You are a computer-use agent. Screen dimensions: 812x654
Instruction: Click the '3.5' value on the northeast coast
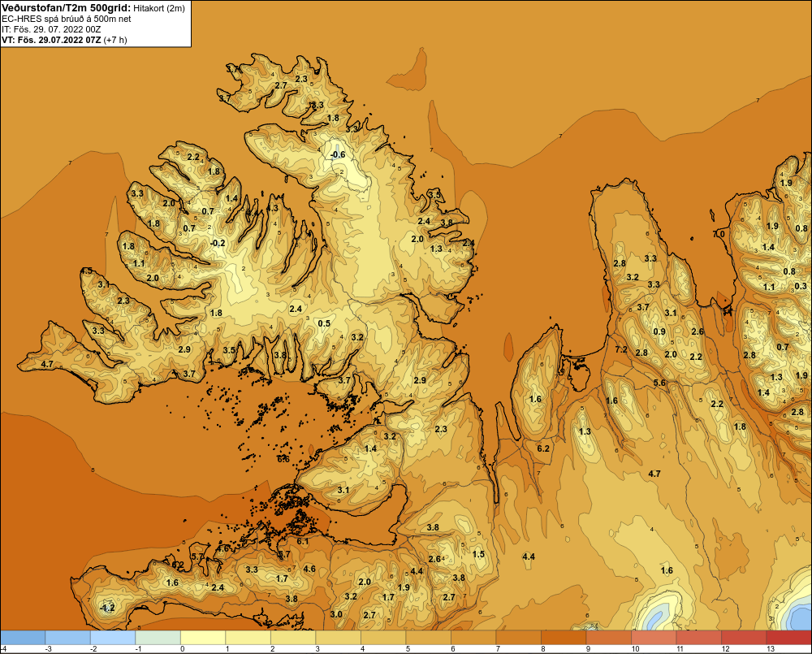coord(434,195)
